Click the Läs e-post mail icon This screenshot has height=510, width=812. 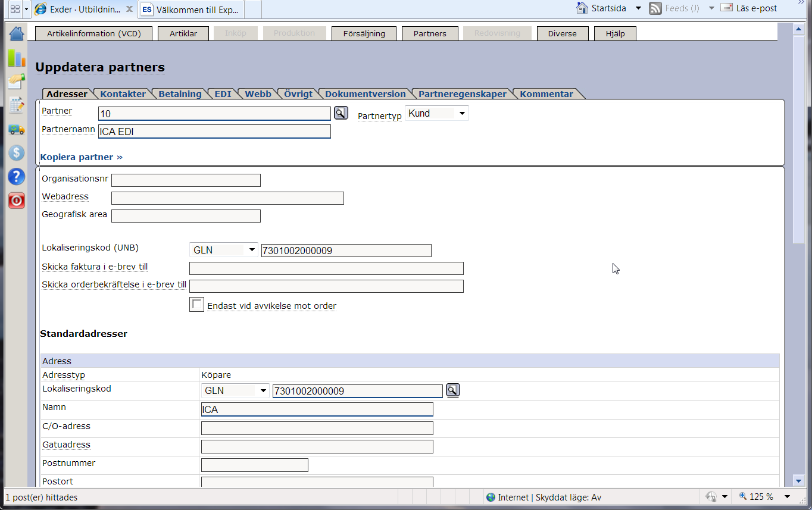pos(726,8)
